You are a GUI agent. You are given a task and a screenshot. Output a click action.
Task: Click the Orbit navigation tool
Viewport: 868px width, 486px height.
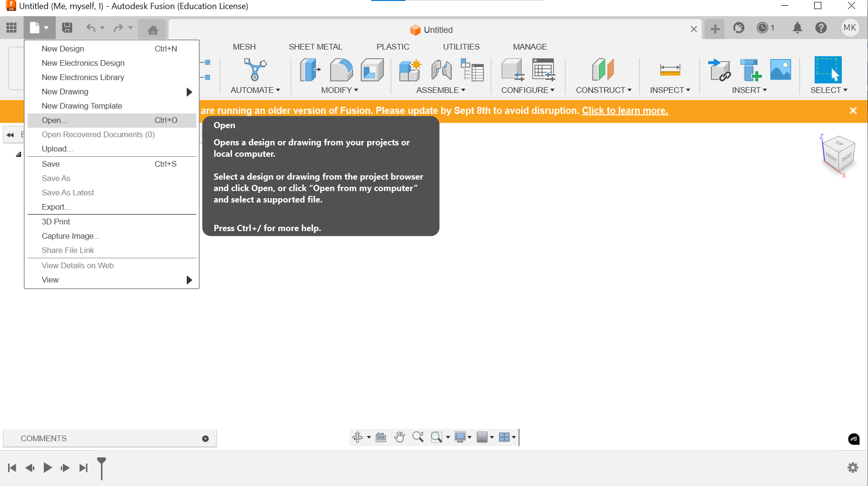click(358, 437)
